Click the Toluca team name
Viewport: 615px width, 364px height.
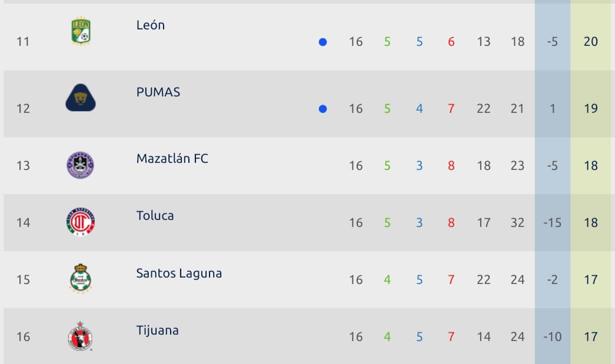155,216
